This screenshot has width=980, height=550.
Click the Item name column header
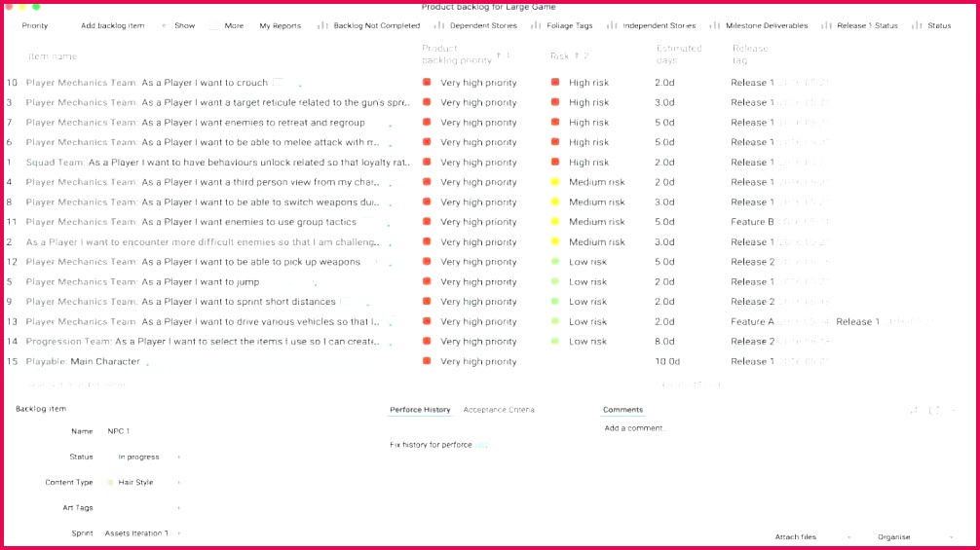click(53, 56)
